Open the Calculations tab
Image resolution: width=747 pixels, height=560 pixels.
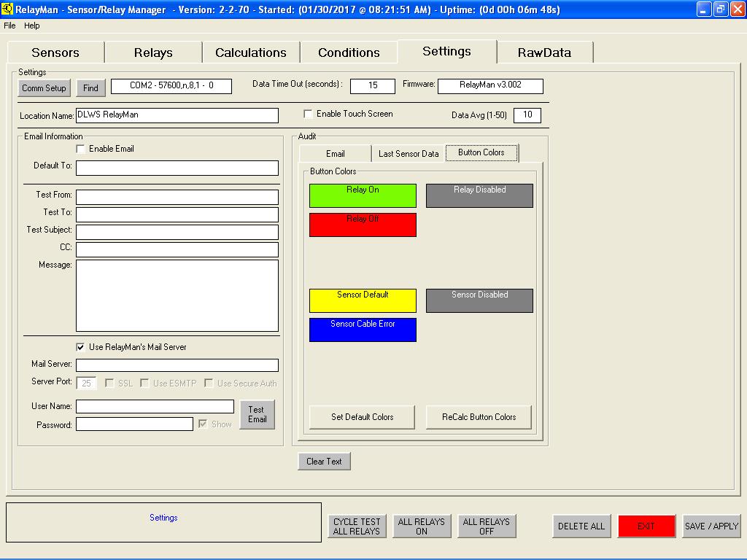click(x=250, y=52)
